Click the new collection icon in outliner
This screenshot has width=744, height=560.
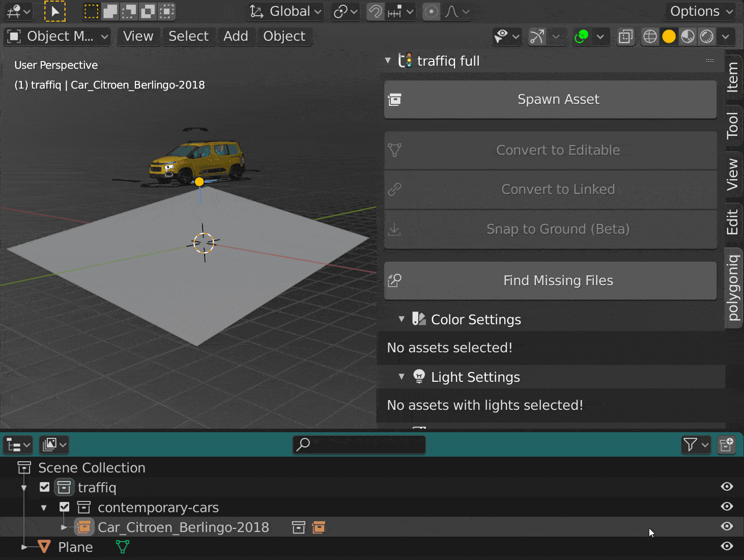point(726,445)
